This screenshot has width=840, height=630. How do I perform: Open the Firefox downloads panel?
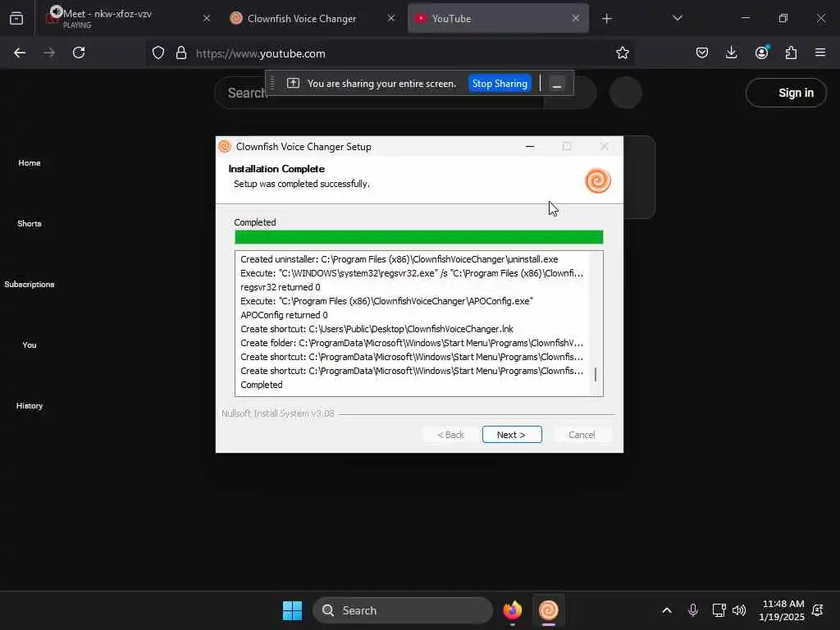coord(731,52)
